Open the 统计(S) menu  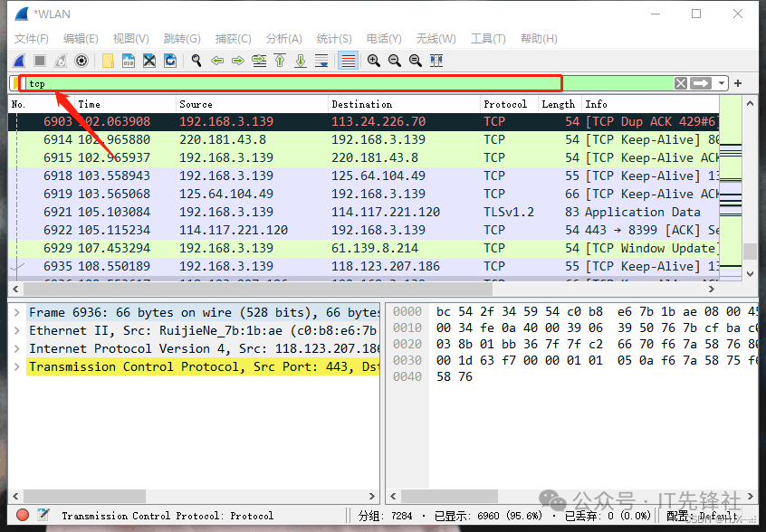[333, 39]
